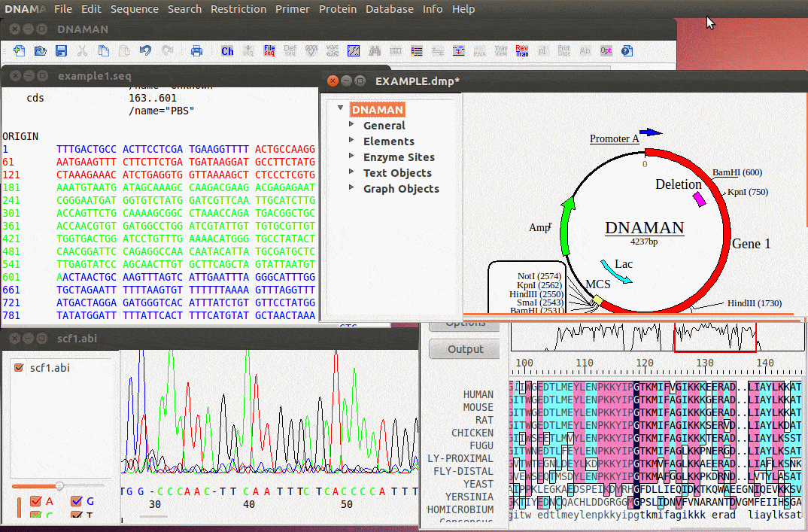This screenshot has height=532, width=808.
Task: Open the Primer menu
Action: tap(293, 9)
